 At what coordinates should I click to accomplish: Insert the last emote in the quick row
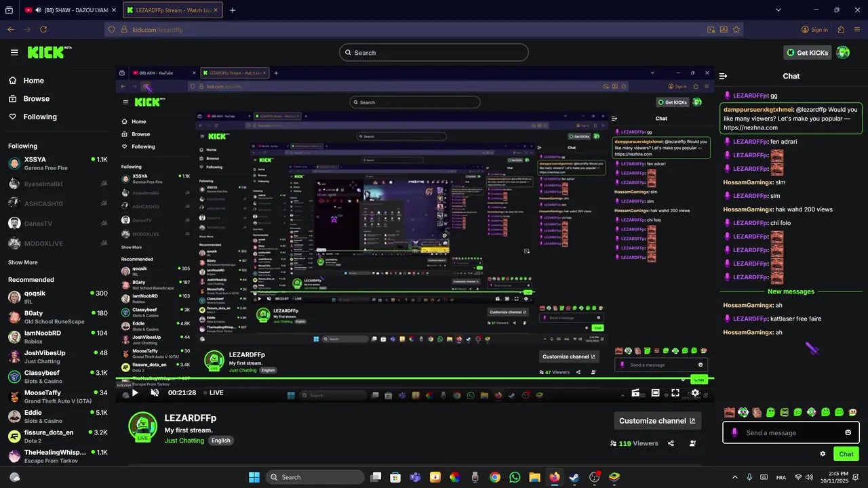pyautogui.click(x=853, y=412)
